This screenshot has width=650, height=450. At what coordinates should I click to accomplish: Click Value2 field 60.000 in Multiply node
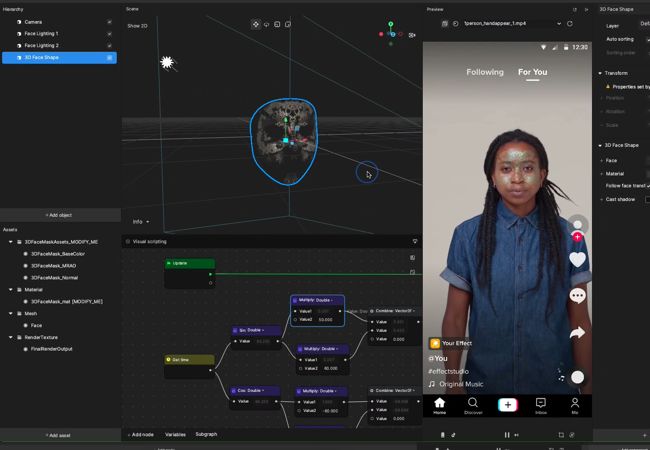(x=330, y=368)
